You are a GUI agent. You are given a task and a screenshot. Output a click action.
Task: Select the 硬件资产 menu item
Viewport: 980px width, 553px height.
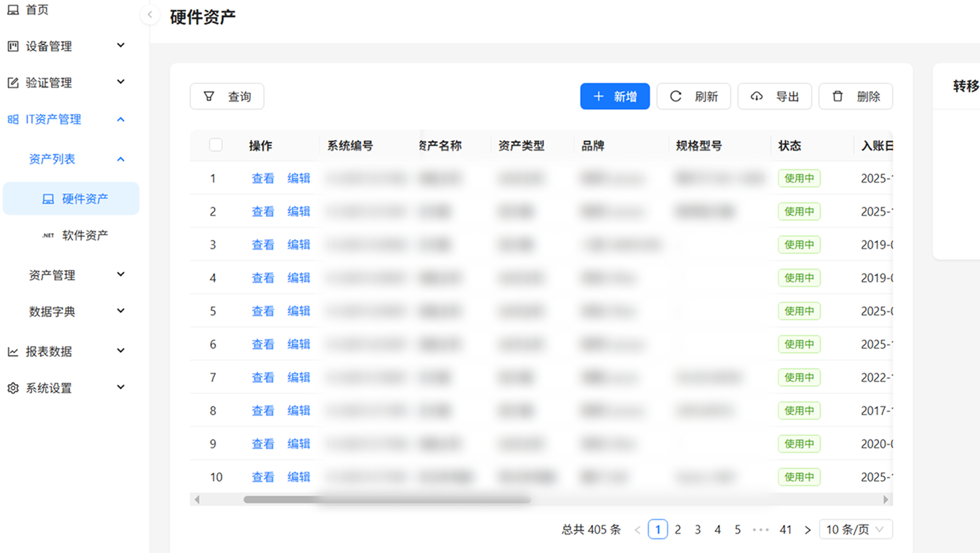(x=84, y=199)
